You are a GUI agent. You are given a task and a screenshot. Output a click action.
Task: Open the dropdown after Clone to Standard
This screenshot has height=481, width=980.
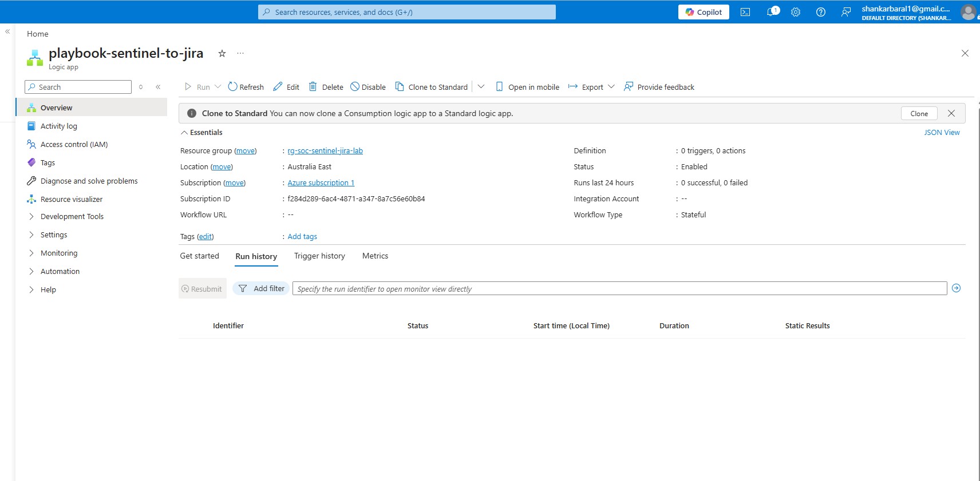(x=481, y=87)
